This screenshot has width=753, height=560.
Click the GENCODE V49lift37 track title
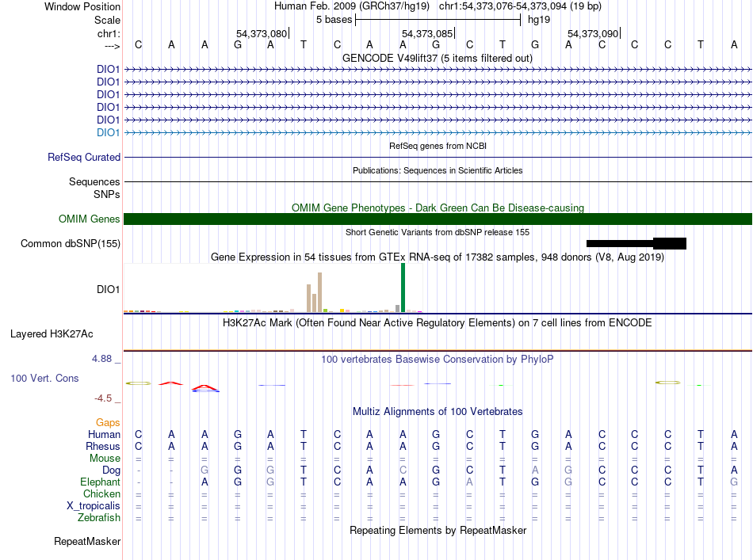[x=437, y=58]
